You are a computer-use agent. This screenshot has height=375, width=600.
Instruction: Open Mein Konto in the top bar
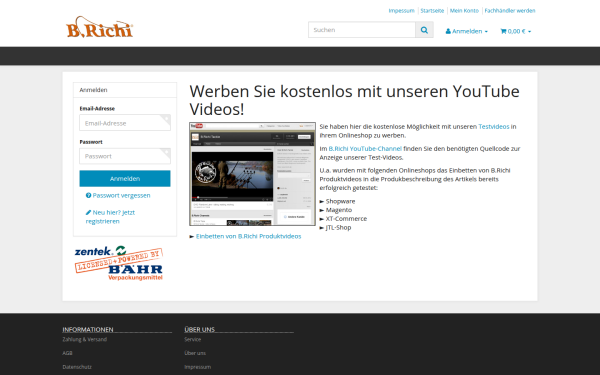(x=464, y=11)
